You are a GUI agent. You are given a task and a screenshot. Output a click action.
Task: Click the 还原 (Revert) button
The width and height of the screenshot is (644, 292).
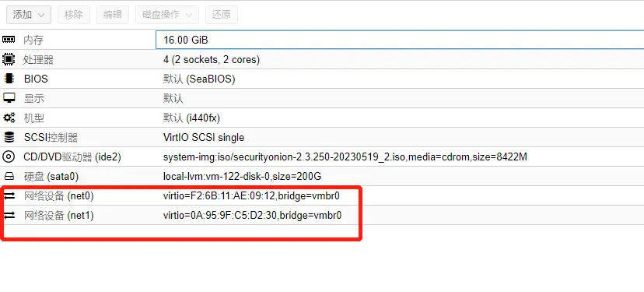coord(222,15)
